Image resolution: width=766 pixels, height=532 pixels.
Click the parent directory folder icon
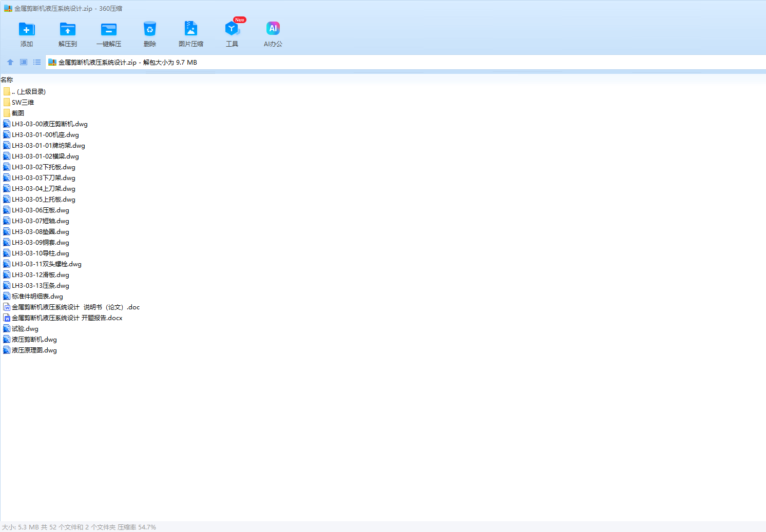tap(7, 91)
